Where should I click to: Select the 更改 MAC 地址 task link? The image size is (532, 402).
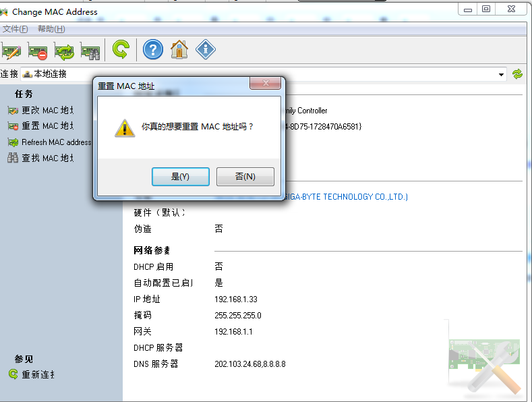pos(47,110)
